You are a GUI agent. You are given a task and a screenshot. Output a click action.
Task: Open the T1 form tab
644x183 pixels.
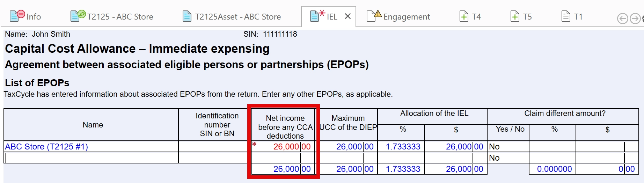tap(572, 16)
